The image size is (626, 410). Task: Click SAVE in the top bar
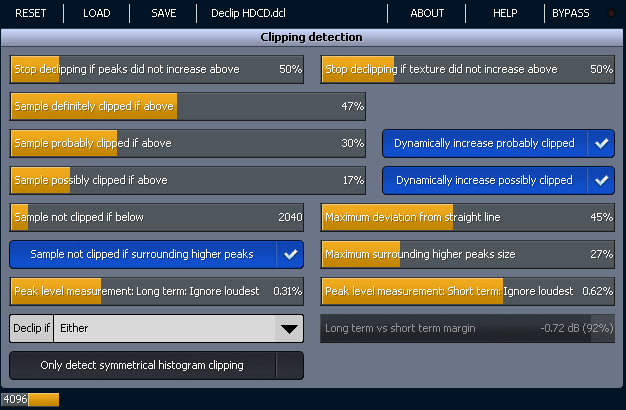(164, 13)
